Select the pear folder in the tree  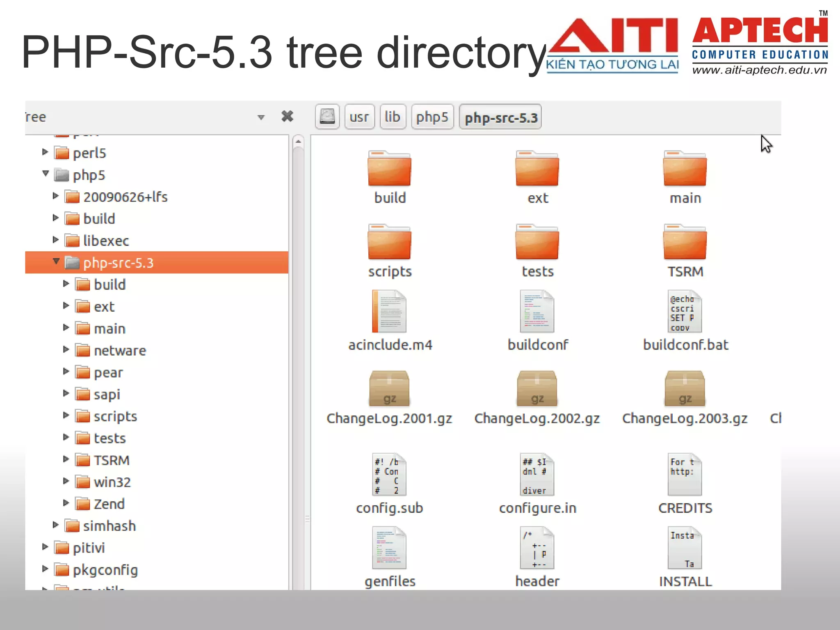99,372
